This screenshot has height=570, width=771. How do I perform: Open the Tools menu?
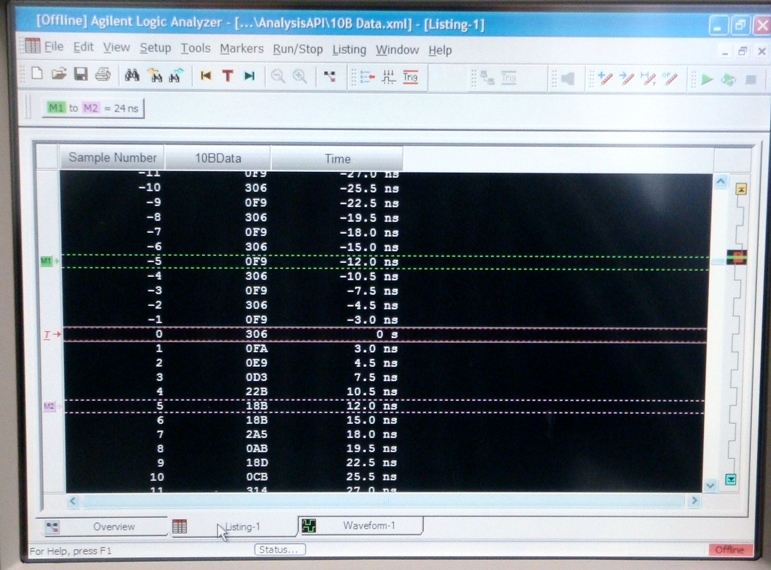[195, 48]
